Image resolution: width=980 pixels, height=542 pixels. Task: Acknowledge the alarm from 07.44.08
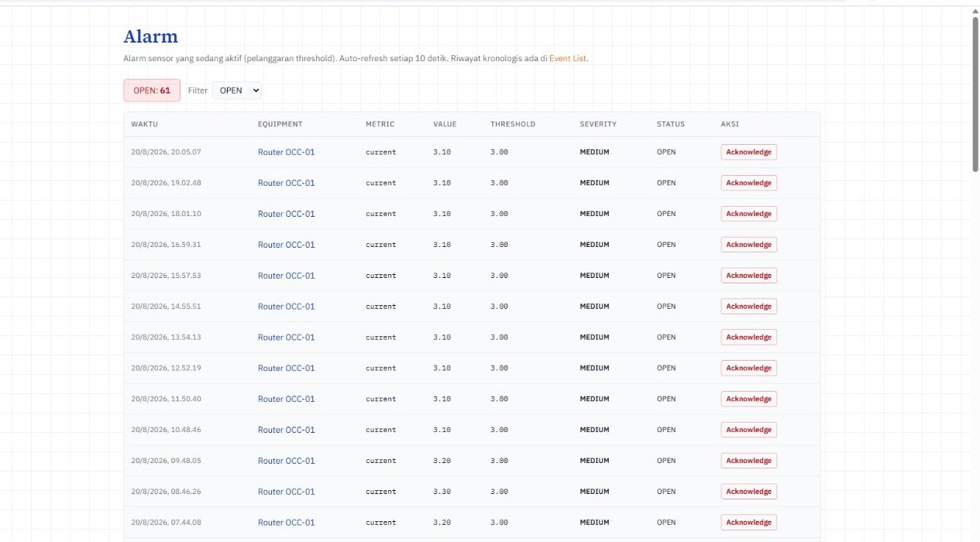tap(748, 523)
